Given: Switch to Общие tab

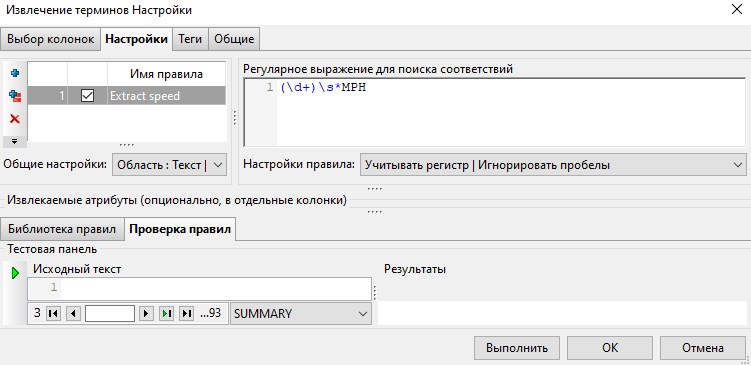Looking at the screenshot, I should point(234,39).
